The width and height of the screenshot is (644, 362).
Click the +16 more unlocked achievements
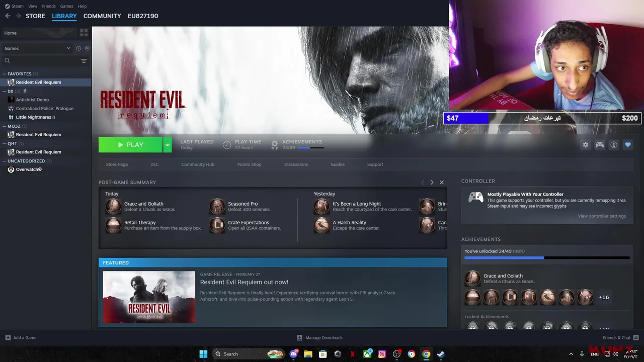click(x=604, y=297)
